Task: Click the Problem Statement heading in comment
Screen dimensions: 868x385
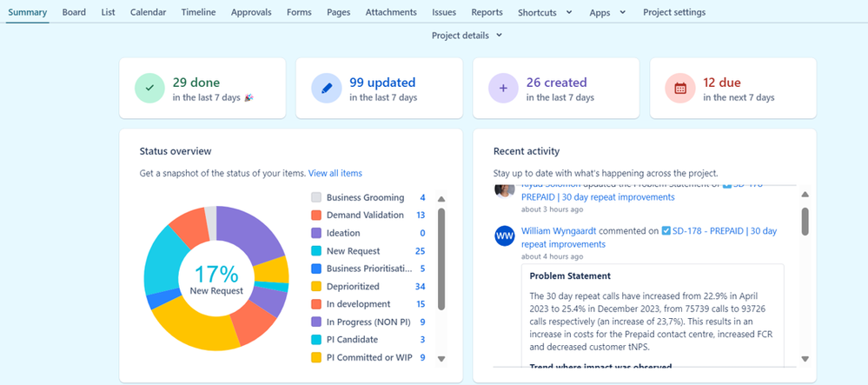Action: [x=570, y=275]
